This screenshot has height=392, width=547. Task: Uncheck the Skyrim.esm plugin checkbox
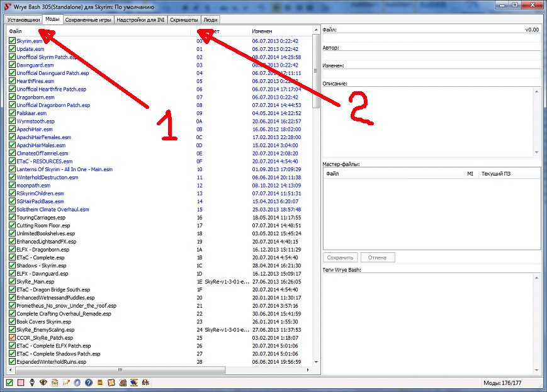coord(12,41)
